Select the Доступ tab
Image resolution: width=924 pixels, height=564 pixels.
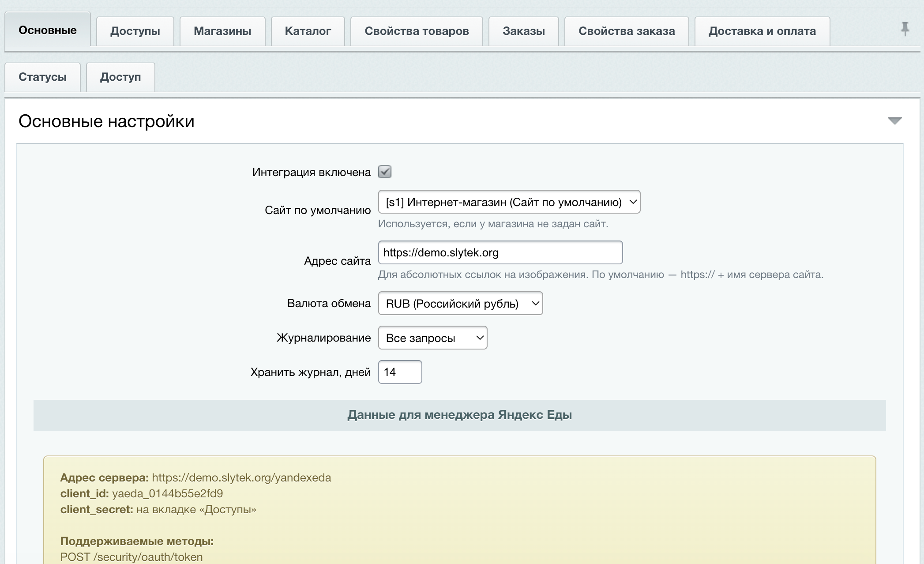120,77
